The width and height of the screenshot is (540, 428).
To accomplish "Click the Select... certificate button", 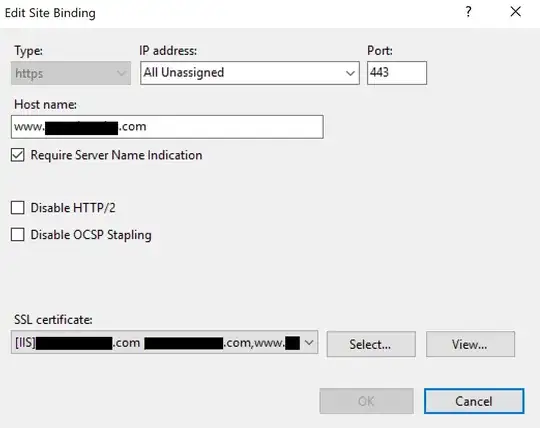I will coord(371,344).
